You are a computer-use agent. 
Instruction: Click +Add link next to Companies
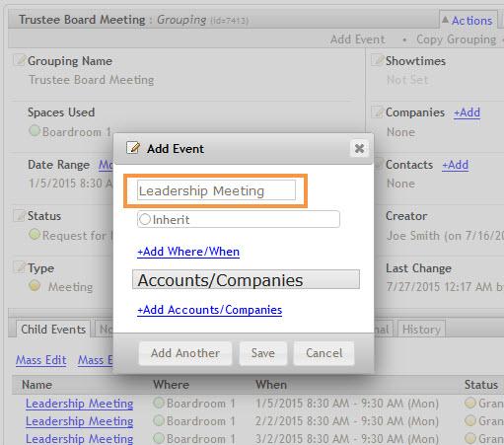(467, 112)
